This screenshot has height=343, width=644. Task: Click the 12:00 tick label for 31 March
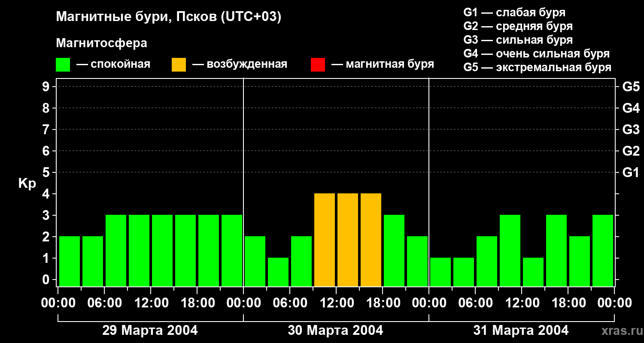click(x=522, y=303)
